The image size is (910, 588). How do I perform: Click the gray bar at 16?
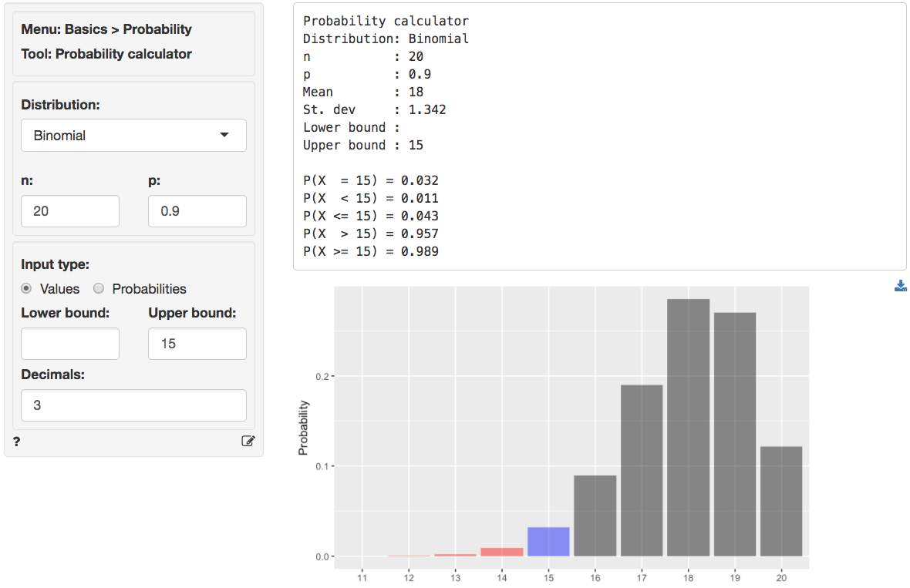[x=595, y=516]
